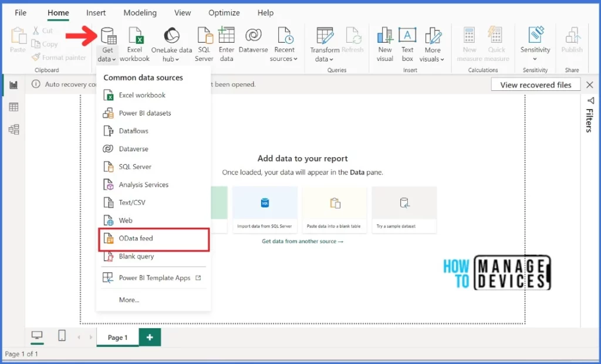Click the New measure icon
Image resolution: width=601 pixels, height=364 pixels.
(x=469, y=36)
